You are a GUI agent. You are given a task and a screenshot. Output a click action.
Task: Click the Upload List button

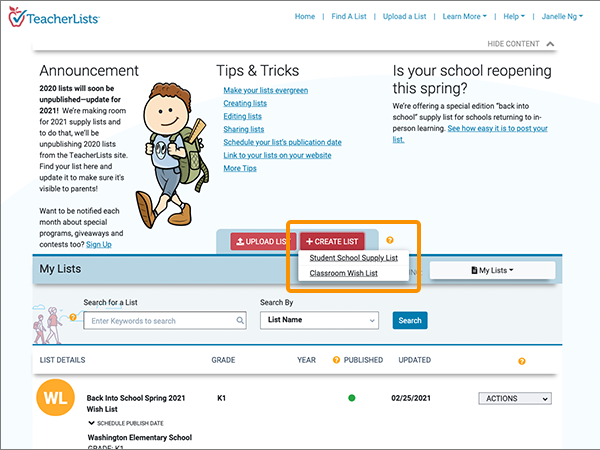(x=263, y=241)
